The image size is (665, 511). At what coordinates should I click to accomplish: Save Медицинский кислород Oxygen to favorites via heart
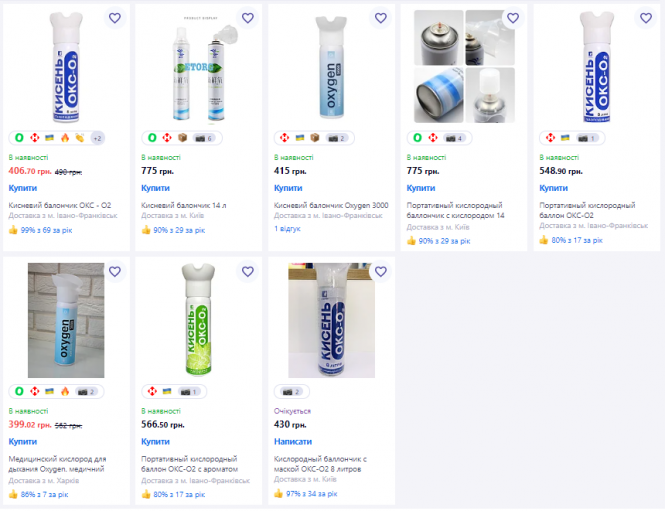[114, 271]
